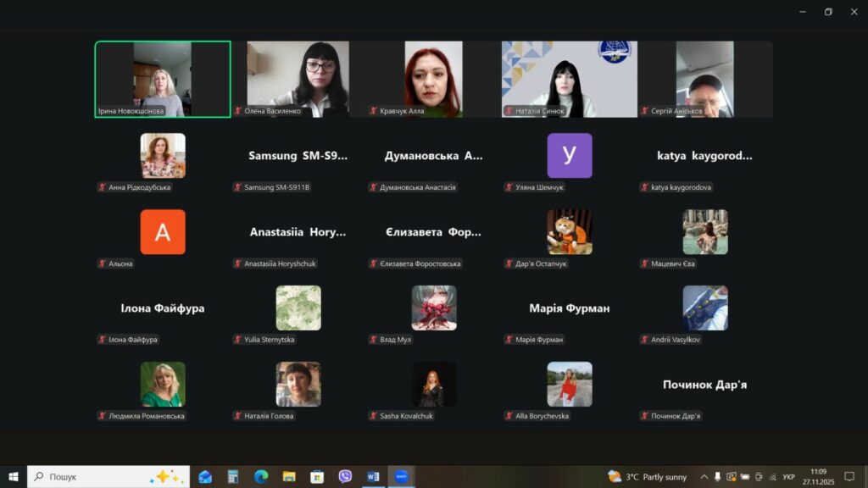Screen dimensions: 868x488
Task: Click the purple У avatar of Уляна Шемчук
Action: pyautogui.click(x=569, y=155)
